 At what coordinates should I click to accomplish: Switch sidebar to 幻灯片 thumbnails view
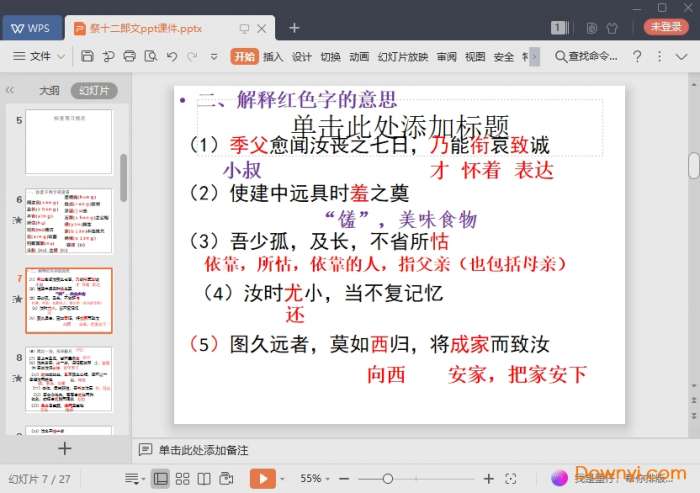(93, 90)
